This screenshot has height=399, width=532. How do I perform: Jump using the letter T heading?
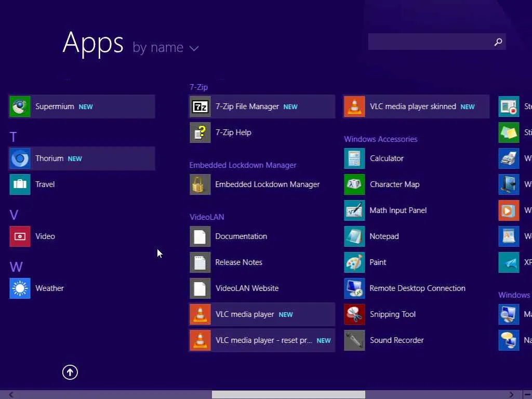click(13, 137)
